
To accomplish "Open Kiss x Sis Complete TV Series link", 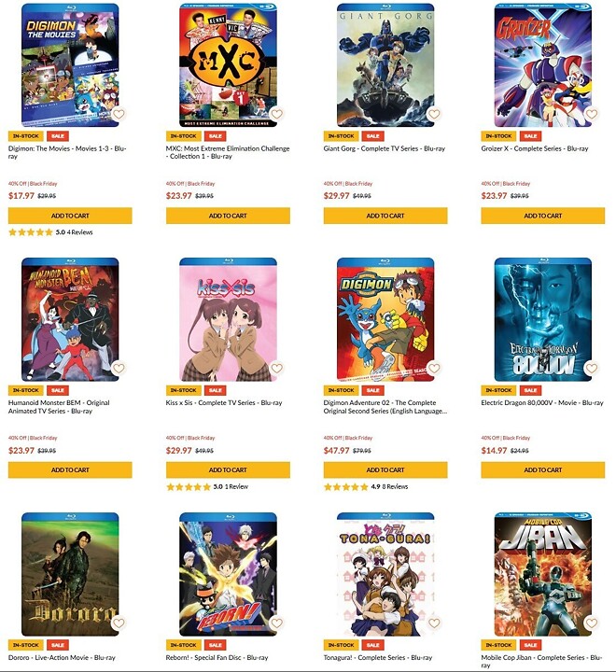I will pos(224,403).
